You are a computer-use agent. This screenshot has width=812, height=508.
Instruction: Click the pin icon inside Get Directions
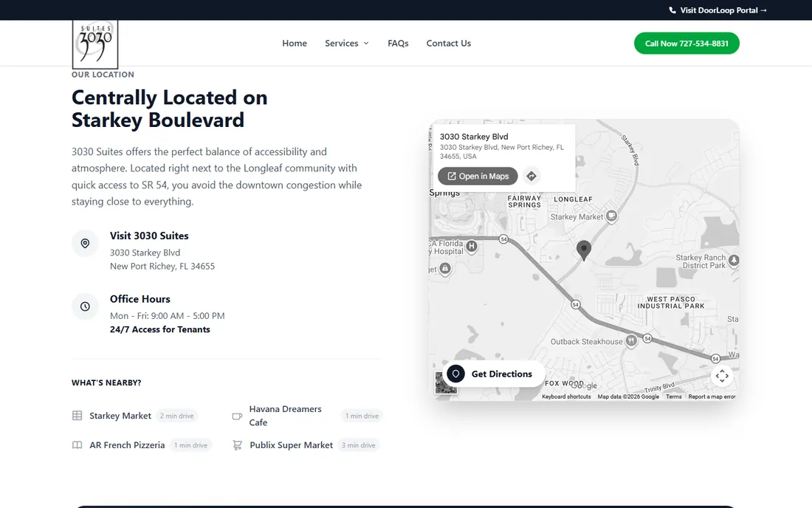[x=455, y=374]
